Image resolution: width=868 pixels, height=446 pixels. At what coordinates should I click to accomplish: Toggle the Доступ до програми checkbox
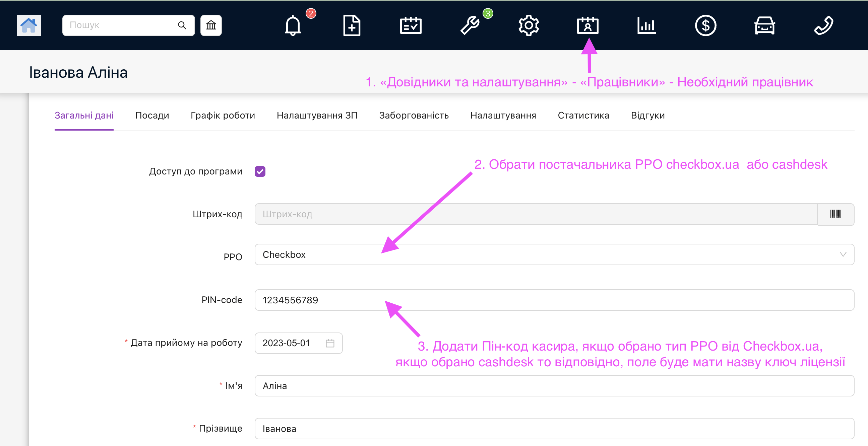click(x=260, y=171)
